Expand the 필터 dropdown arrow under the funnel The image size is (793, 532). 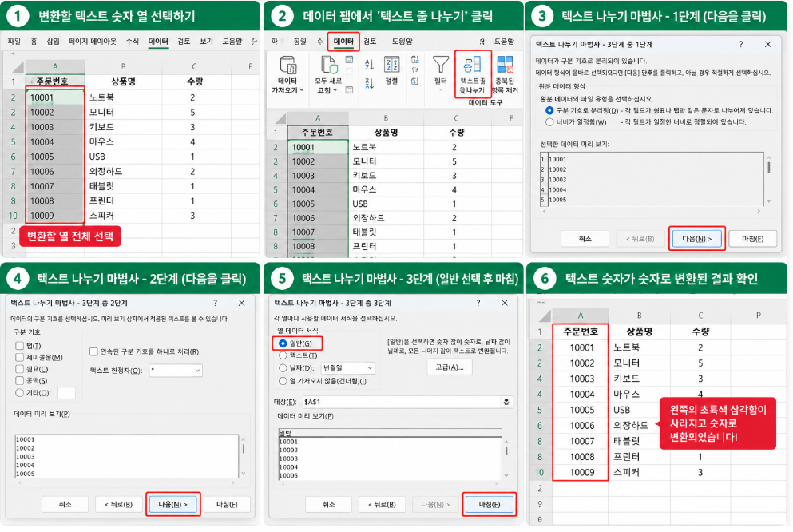tap(441, 90)
